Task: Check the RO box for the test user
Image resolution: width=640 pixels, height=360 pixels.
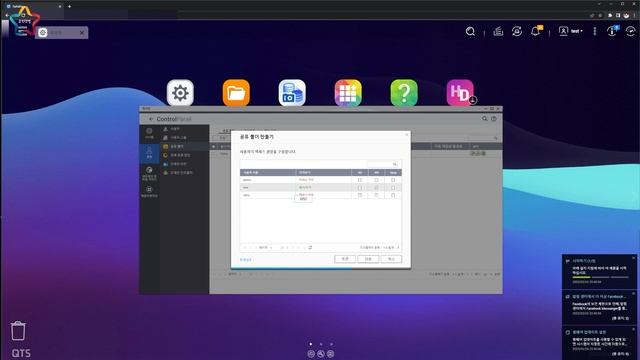Action: [360, 188]
